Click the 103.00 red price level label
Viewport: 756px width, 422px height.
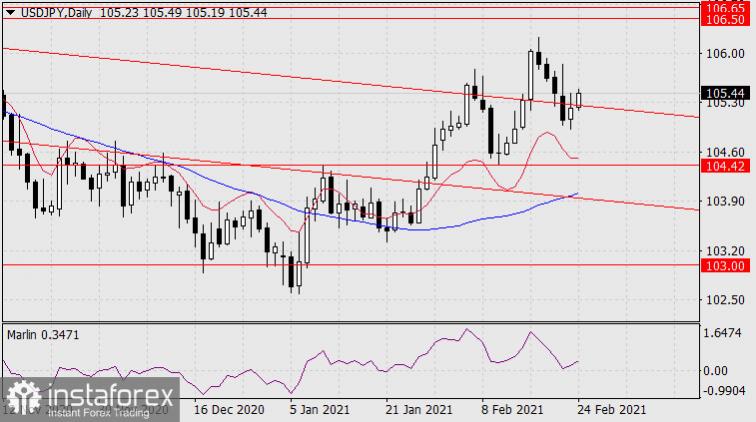(x=725, y=266)
